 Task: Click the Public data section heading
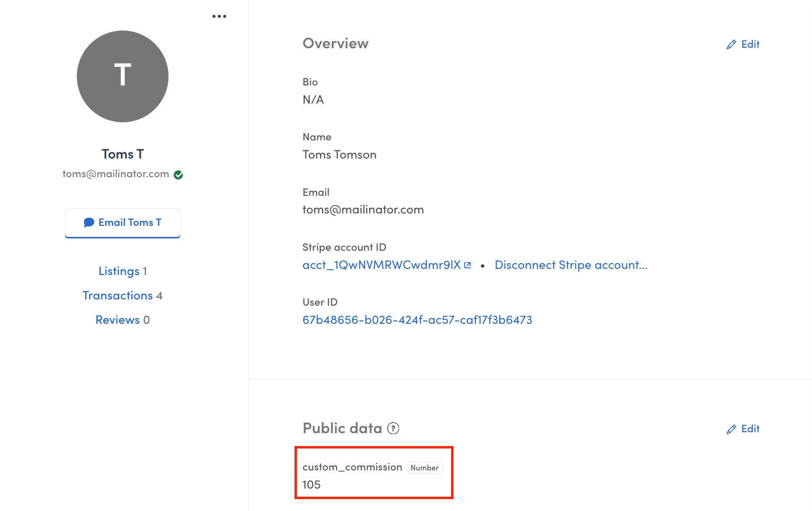pos(342,428)
